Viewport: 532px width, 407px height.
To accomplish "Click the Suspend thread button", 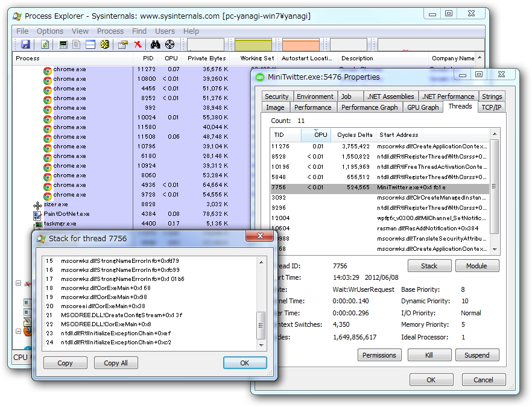I will coord(477,355).
